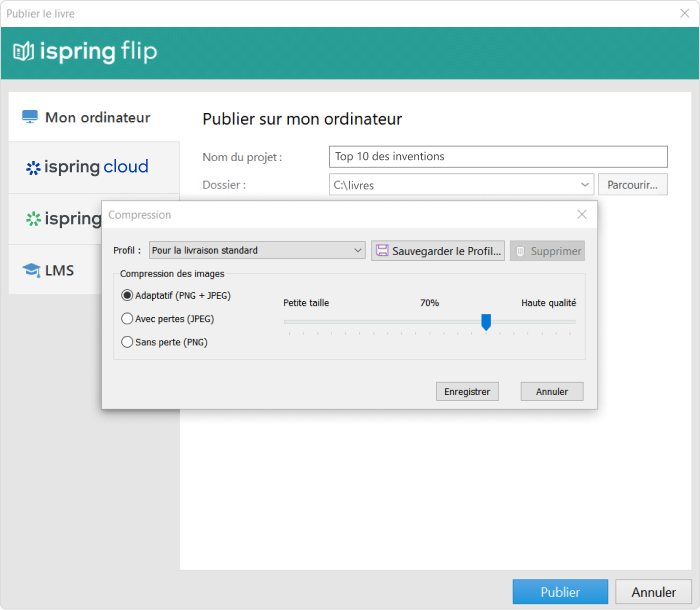Image resolution: width=700 pixels, height=610 pixels.
Task: Click Enregistrer in Compression dialog
Action: [467, 392]
